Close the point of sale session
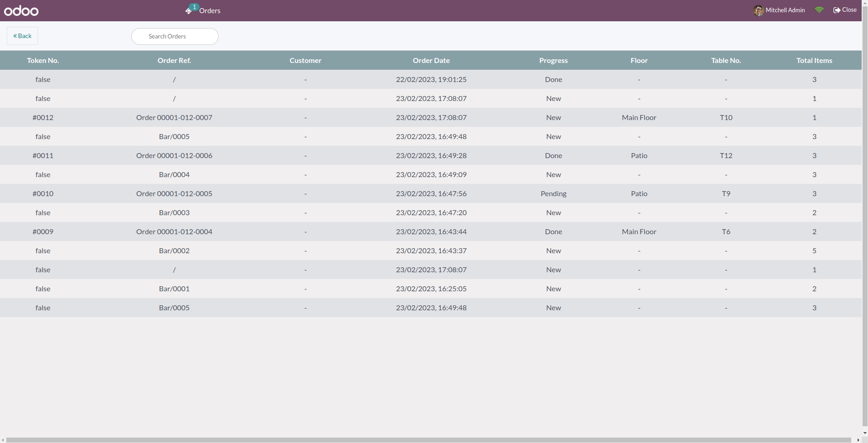The height and width of the screenshot is (443, 868). tap(845, 10)
